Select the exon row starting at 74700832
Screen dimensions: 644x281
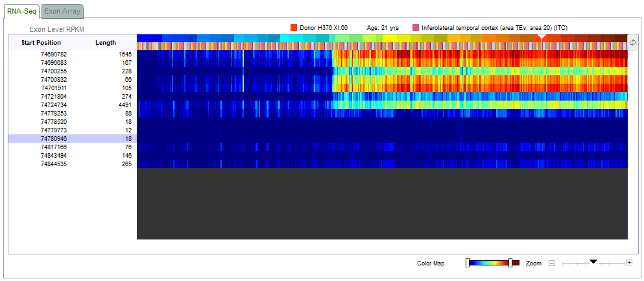[72, 80]
